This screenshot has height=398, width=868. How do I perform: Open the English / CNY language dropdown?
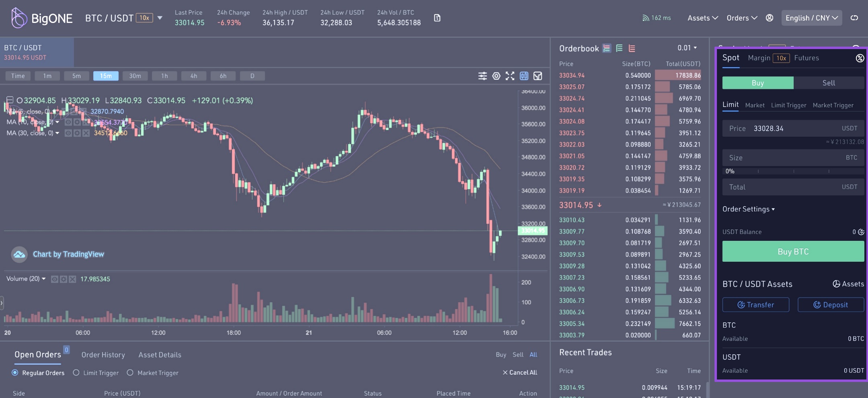811,18
